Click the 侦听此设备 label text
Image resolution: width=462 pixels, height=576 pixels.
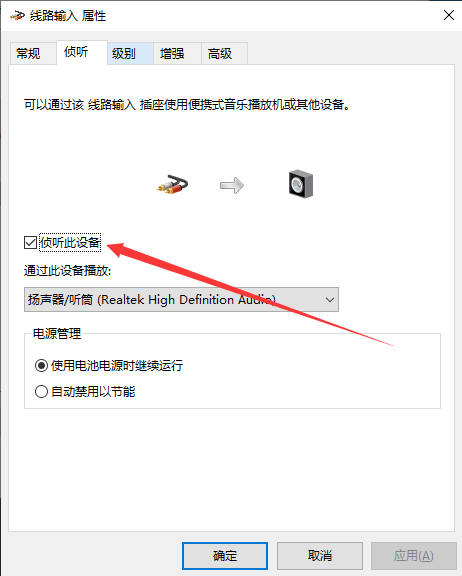point(70,242)
